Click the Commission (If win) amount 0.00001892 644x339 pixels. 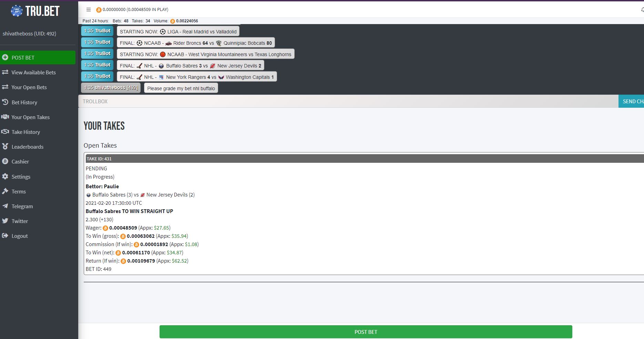click(x=154, y=244)
